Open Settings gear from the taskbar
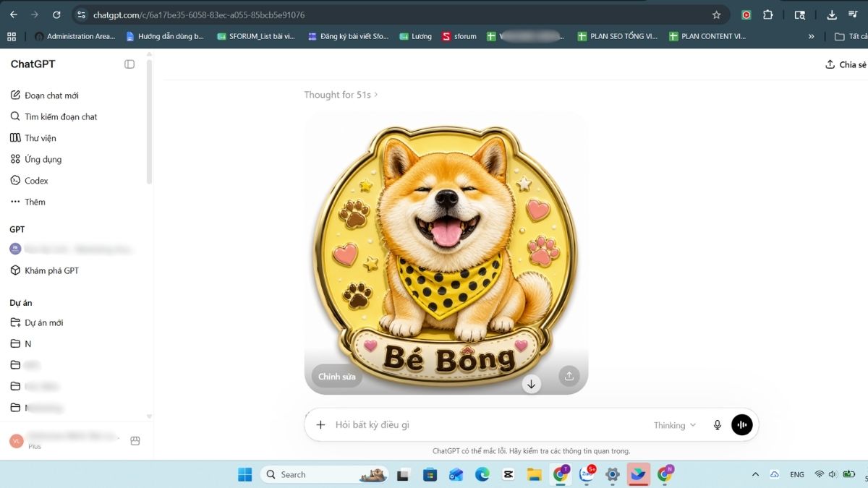Screen dimensions: 868x488 point(613,474)
